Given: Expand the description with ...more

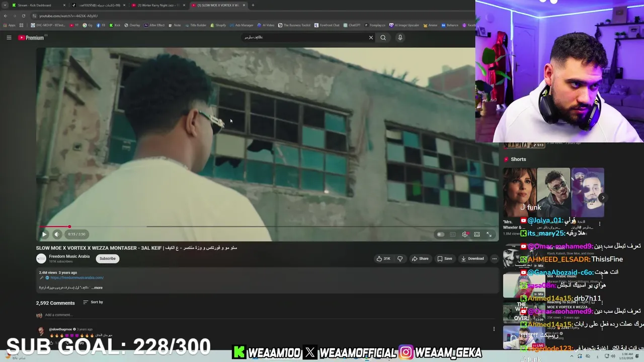Looking at the screenshot, I should pos(97,288).
